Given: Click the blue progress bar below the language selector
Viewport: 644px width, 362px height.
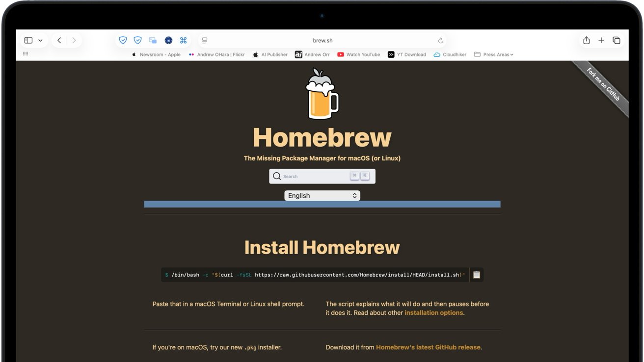Looking at the screenshot, I should [x=322, y=204].
